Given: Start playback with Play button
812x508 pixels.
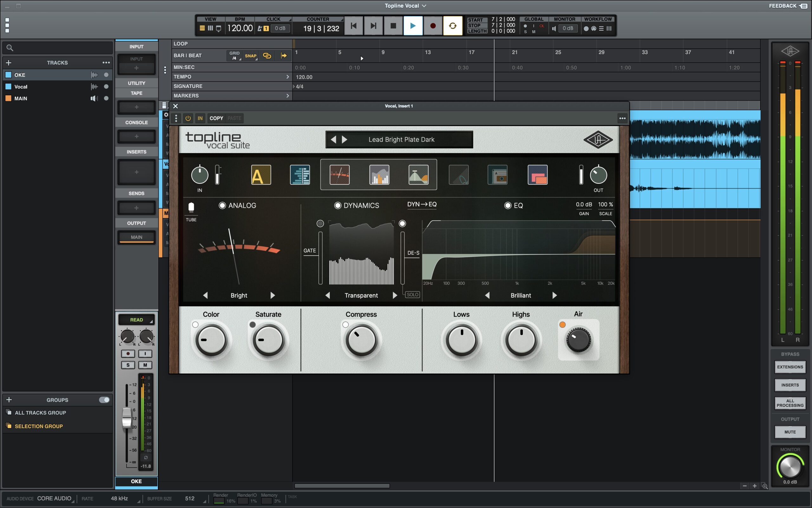Looking at the screenshot, I should coord(413,26).
